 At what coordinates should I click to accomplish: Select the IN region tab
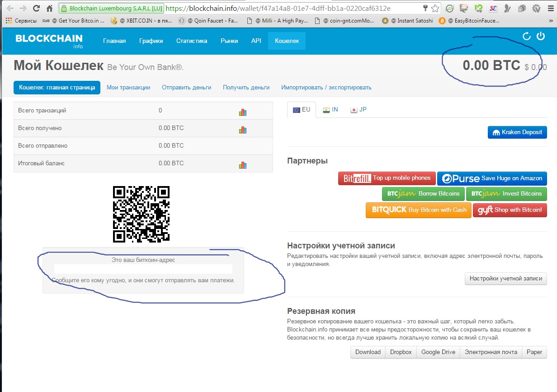pos(330,110)
